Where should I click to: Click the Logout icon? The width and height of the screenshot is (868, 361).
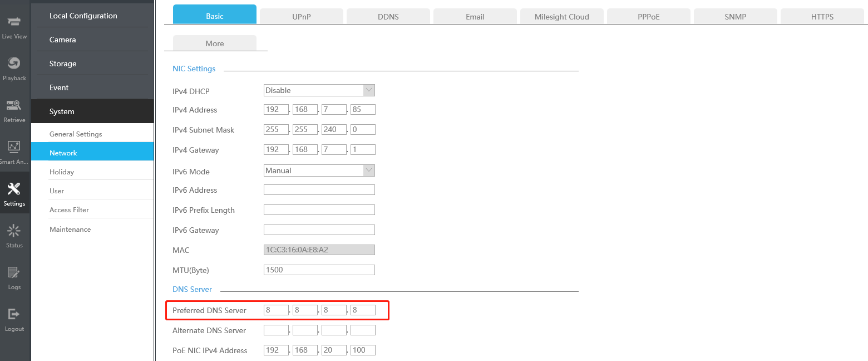point(14,314)
